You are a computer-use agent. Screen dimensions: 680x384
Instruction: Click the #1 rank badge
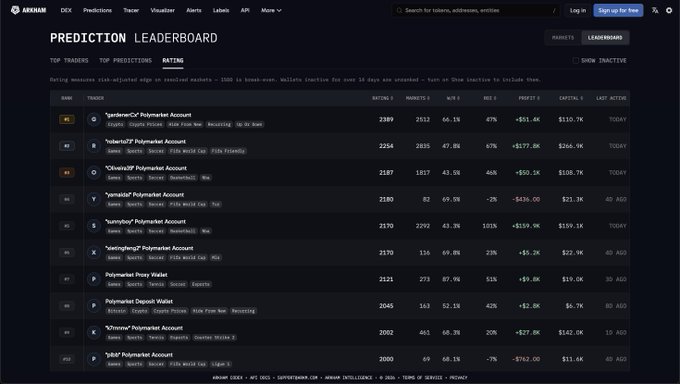[67, 119]
